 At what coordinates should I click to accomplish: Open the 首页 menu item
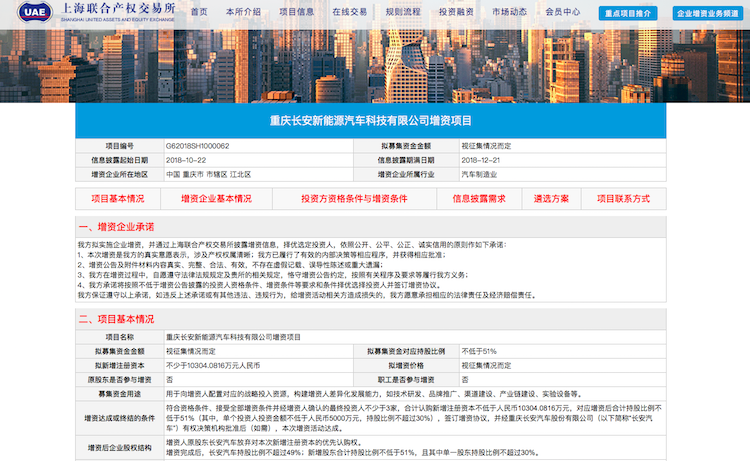199,12
